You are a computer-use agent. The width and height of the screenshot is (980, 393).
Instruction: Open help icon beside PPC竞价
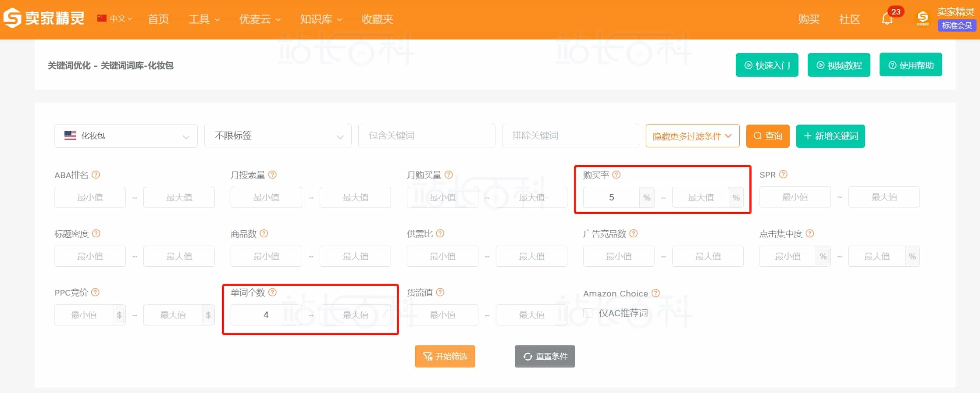95,292
